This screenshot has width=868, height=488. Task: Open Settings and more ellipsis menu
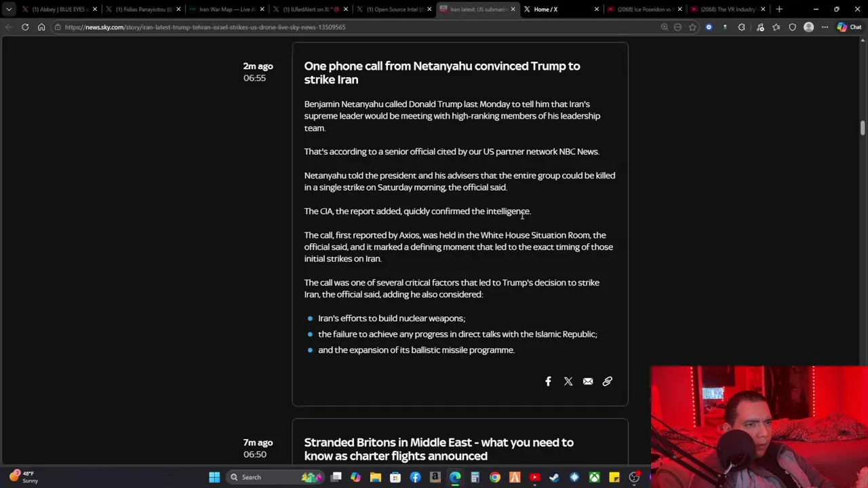pos(825,27)
